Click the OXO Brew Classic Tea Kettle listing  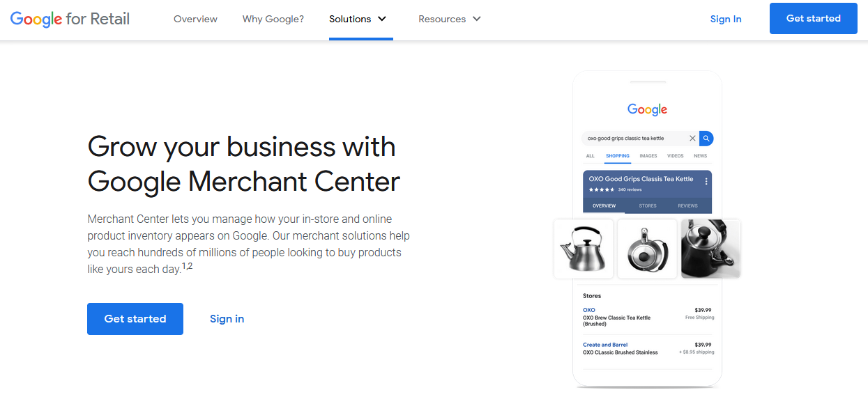tap(616, 321)
